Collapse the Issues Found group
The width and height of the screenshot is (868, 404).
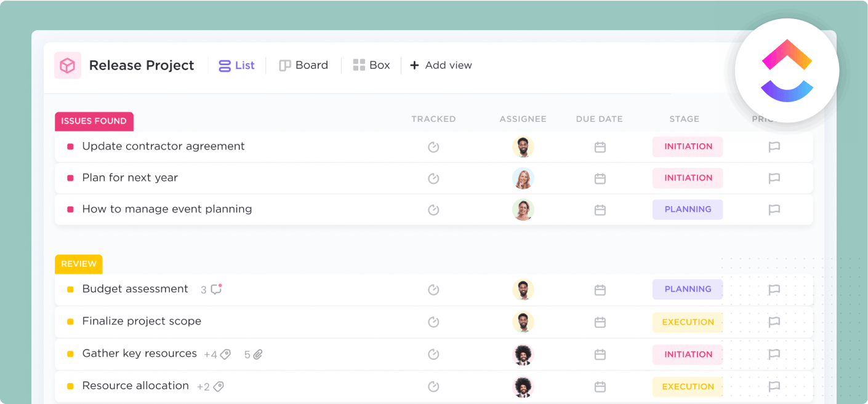point(94,121)
